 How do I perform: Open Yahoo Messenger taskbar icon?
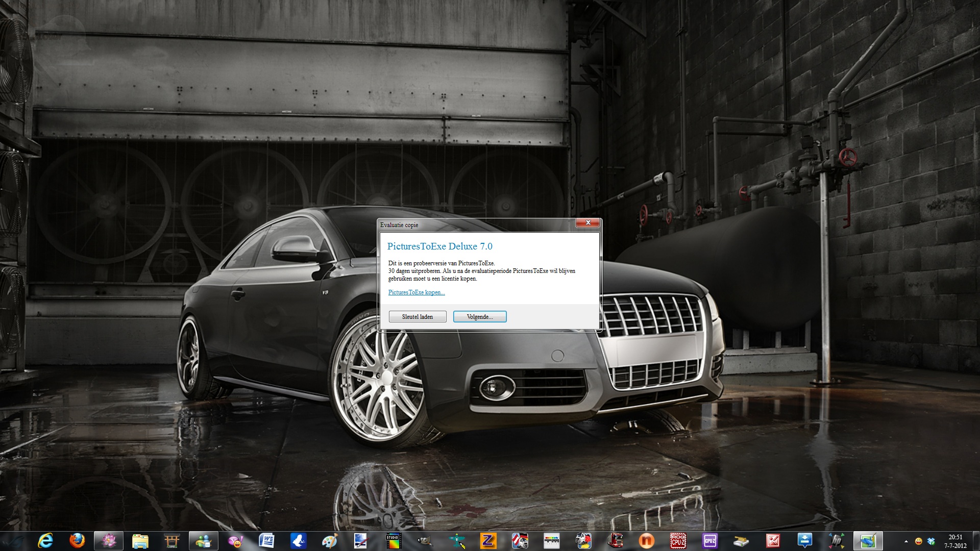[235, 541]
